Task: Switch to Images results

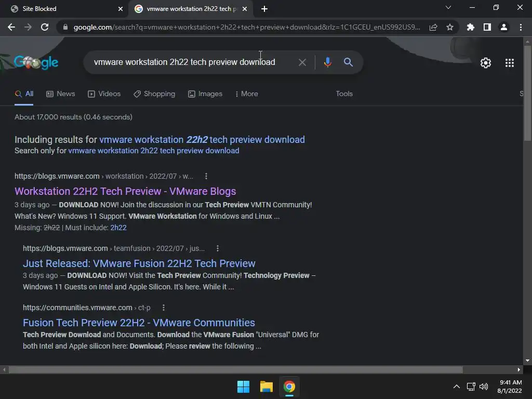Action: (205, 94)
